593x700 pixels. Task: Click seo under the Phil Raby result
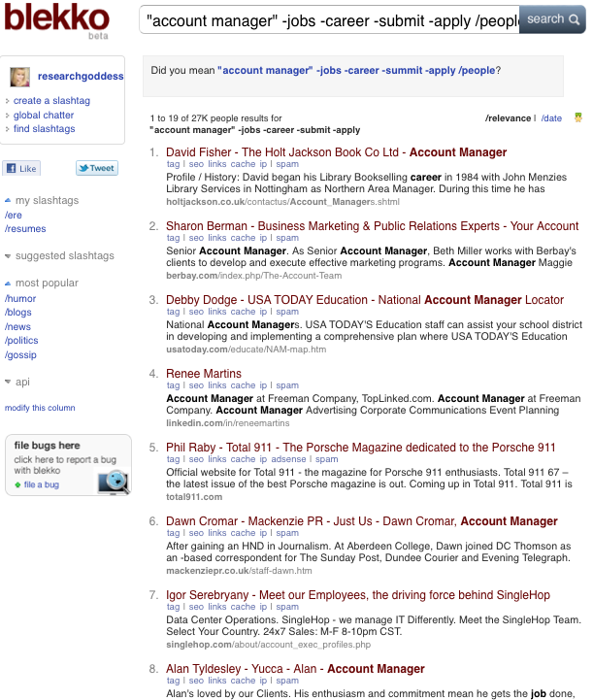pos(196,459)
